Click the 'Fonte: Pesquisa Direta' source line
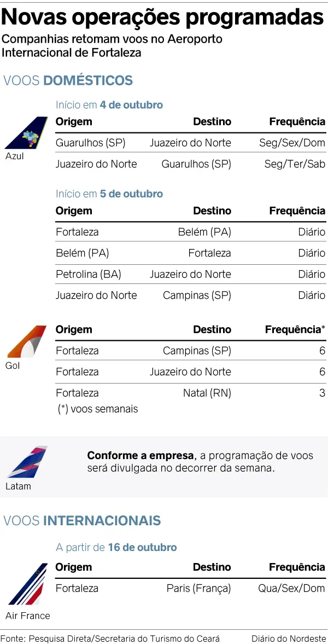The height and width of the screenshot is (644, 328). (109, 638)
